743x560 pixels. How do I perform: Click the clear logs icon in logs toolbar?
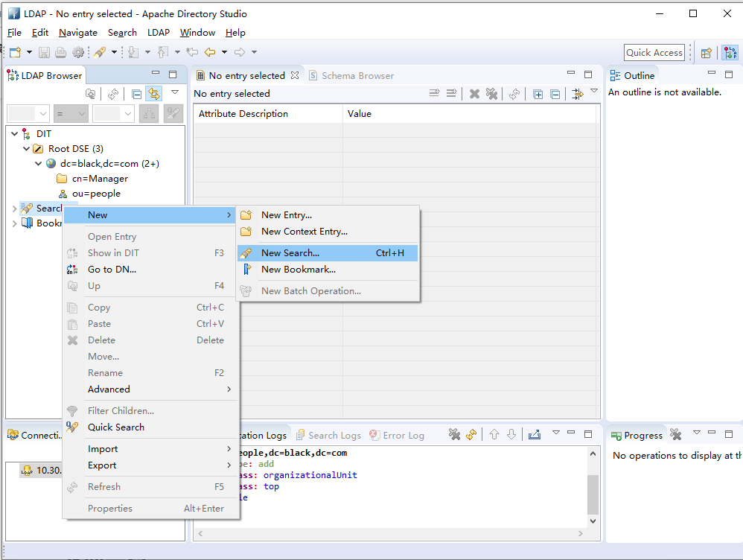[x=454, y=434]
